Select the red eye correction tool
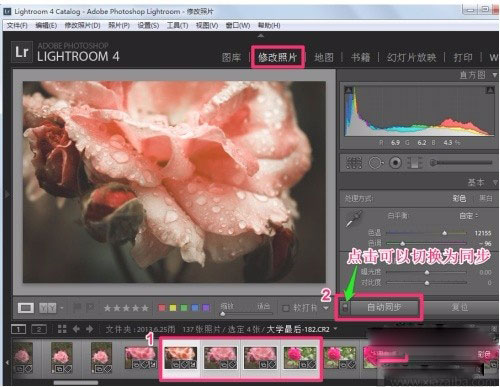This screenshot has height=387, width=500. tap(396, 163)
